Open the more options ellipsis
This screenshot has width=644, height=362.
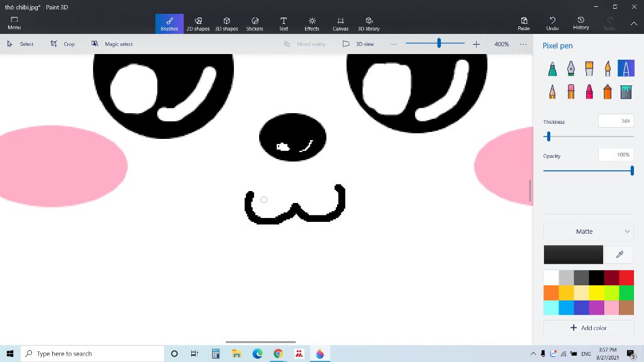coord(523,44)
